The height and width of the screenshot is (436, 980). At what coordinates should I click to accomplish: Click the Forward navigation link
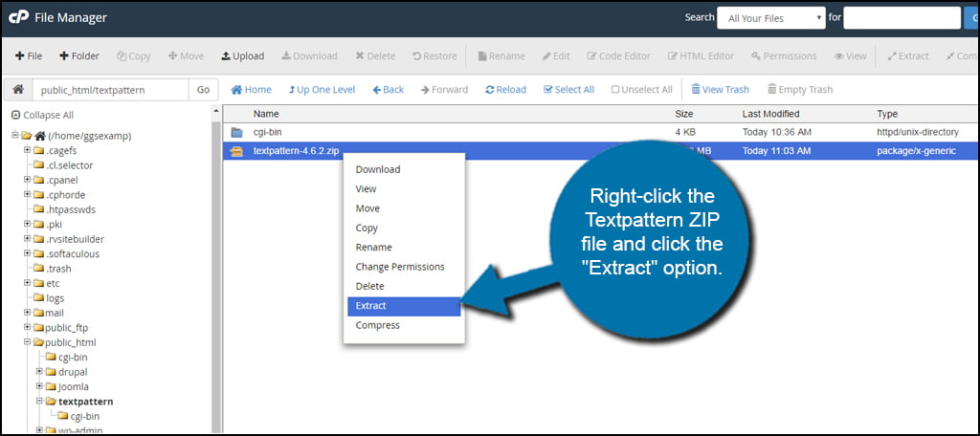[444, 90]
